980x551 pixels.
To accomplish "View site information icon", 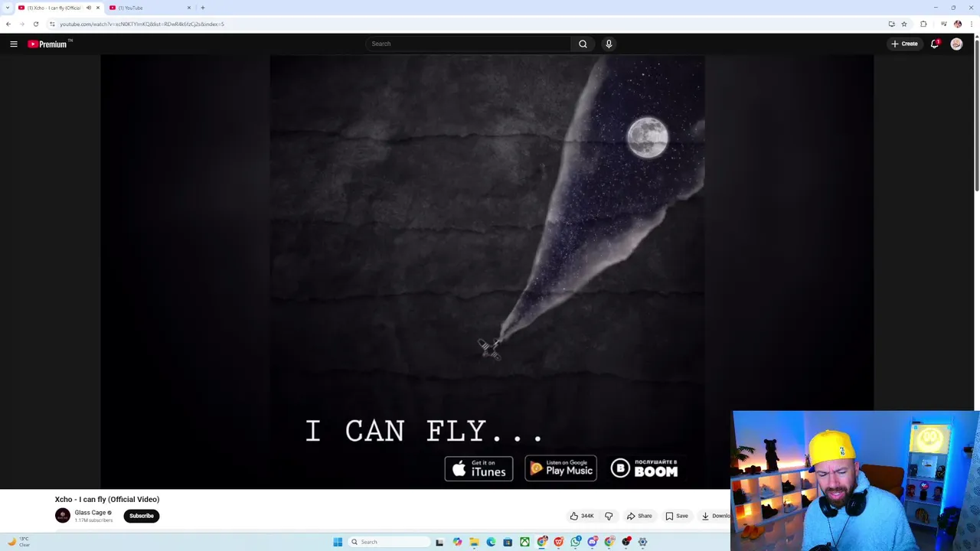I will (52, 24).
